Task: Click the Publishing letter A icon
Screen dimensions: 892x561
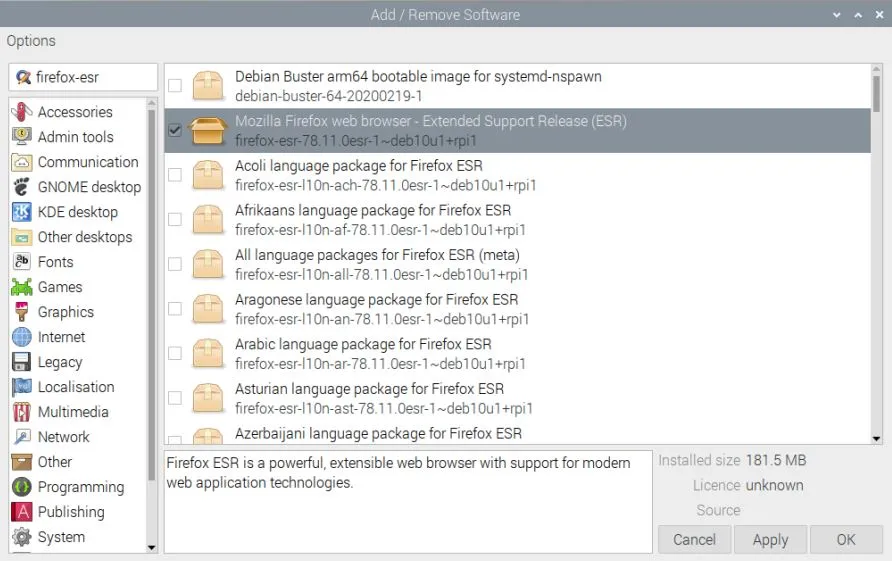Action: [22, 512]
